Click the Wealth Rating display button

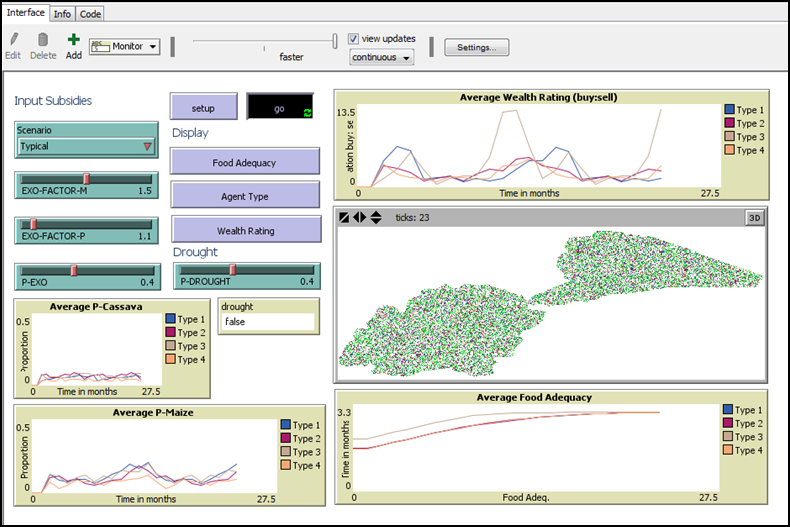[244, 230]
